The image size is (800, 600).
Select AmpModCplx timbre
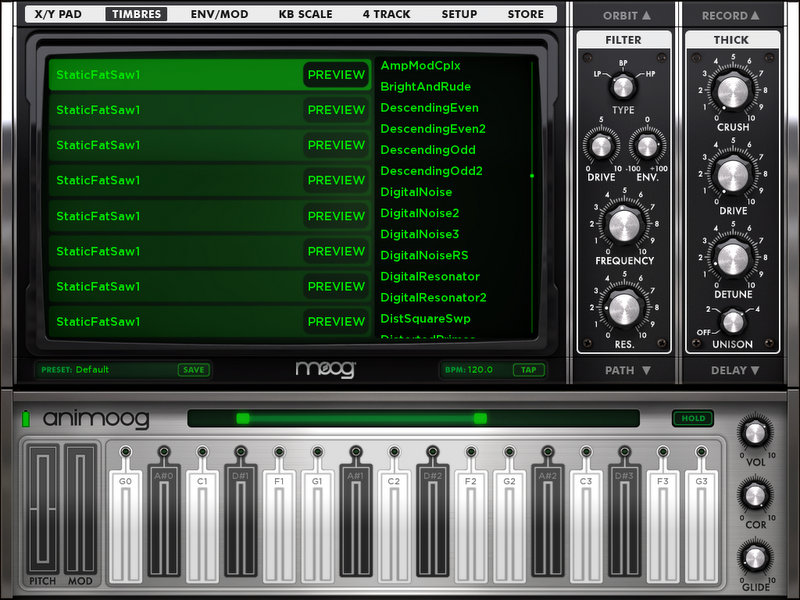tap(420, 66)
